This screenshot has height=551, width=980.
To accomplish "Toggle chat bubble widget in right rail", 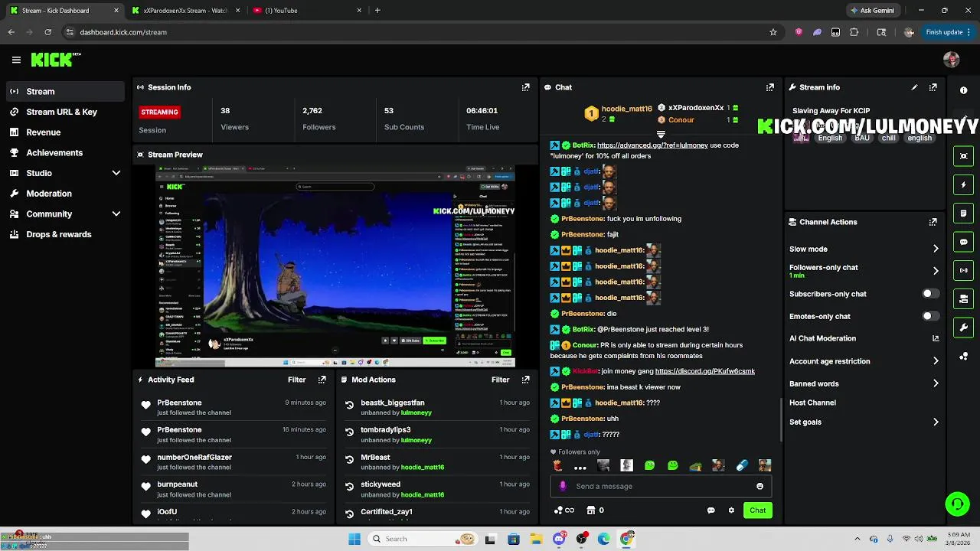I will (x=963, y=242).
